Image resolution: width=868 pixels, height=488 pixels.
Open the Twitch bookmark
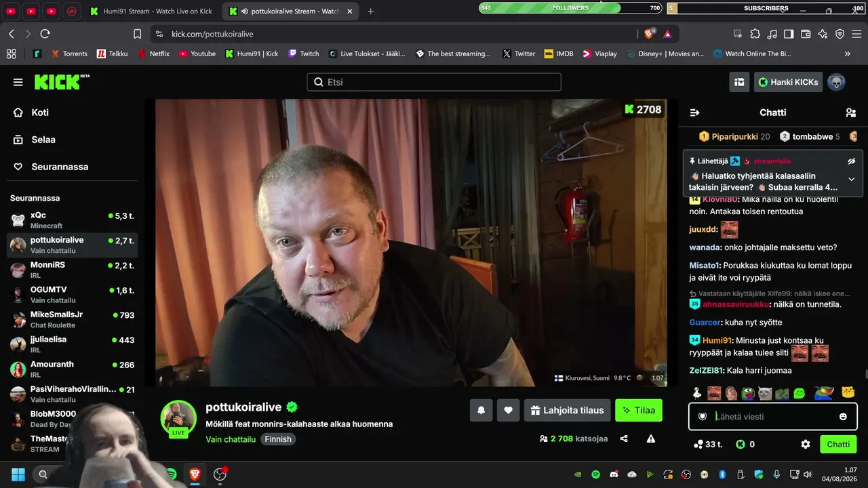(303, 54)
